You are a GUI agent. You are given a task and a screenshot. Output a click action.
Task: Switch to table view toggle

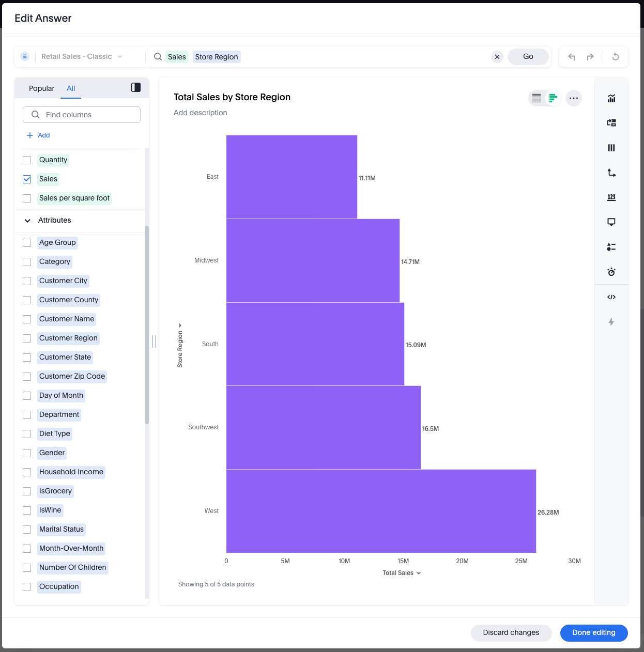click(536, 98)
